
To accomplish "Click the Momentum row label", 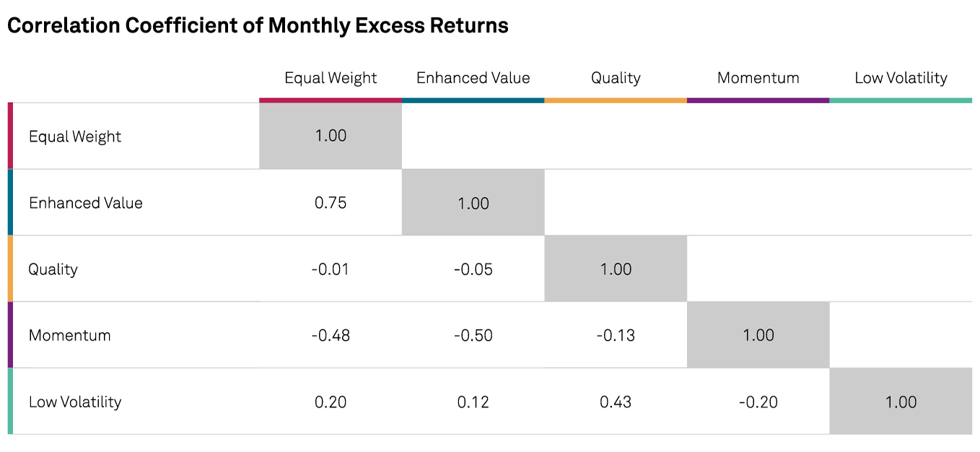I will click(70, 336).
